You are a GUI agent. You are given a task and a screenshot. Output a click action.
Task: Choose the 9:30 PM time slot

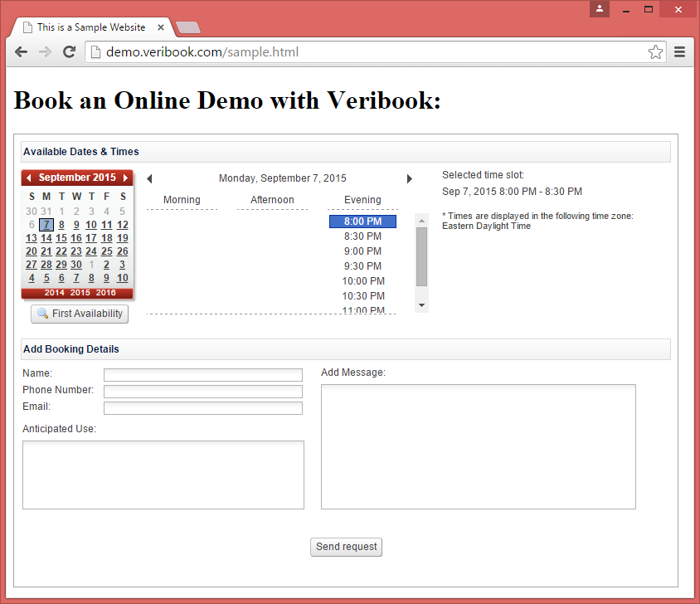pyautogui.click(x=362, y=266)
